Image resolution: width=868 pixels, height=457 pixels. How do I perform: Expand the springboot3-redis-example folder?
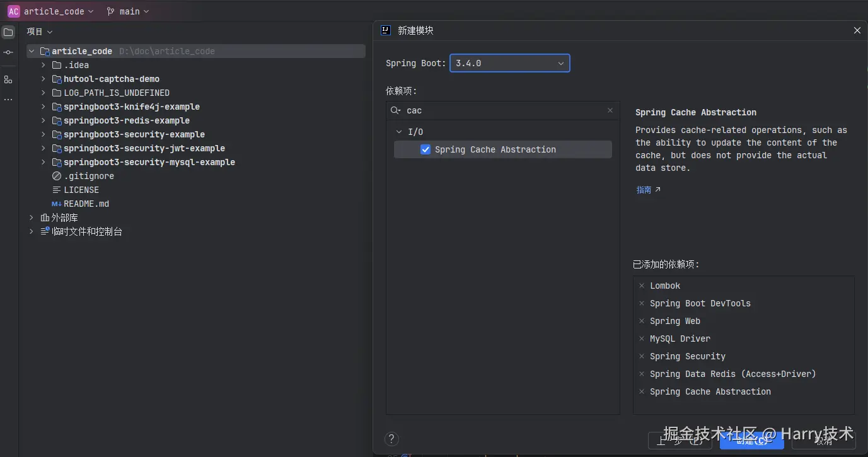[x=43, y=120]
